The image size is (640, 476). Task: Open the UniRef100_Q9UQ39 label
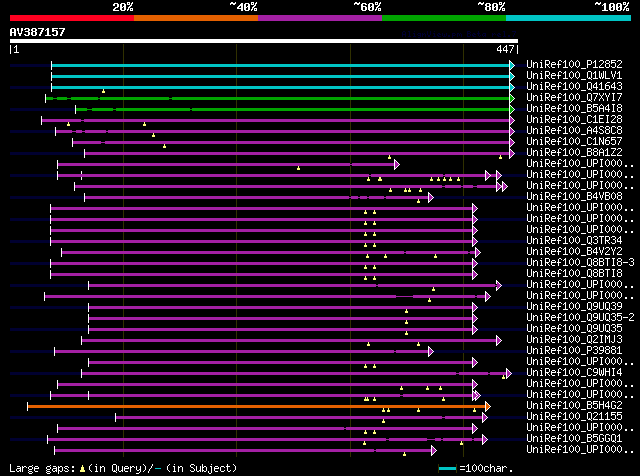(x=574, y=307)
